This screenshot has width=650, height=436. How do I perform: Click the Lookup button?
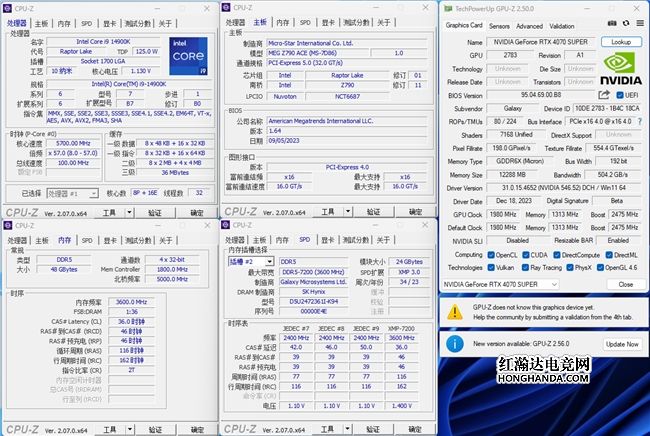(x=620, y=42)
